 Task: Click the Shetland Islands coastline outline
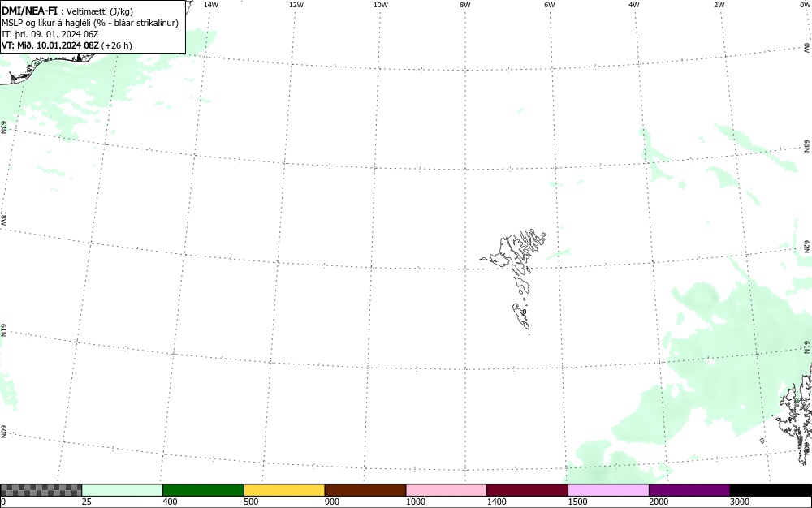tap(795, 414)
